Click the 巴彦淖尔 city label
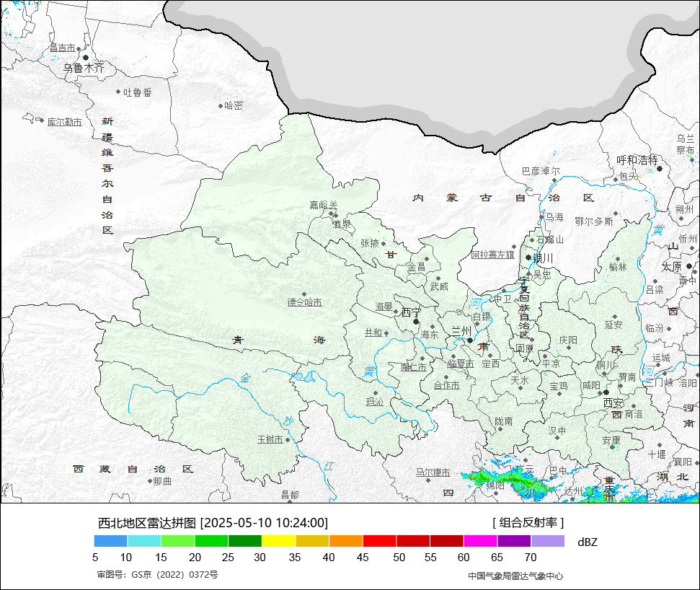This screenshot has height=590, width=700. [x=541, y=171]
